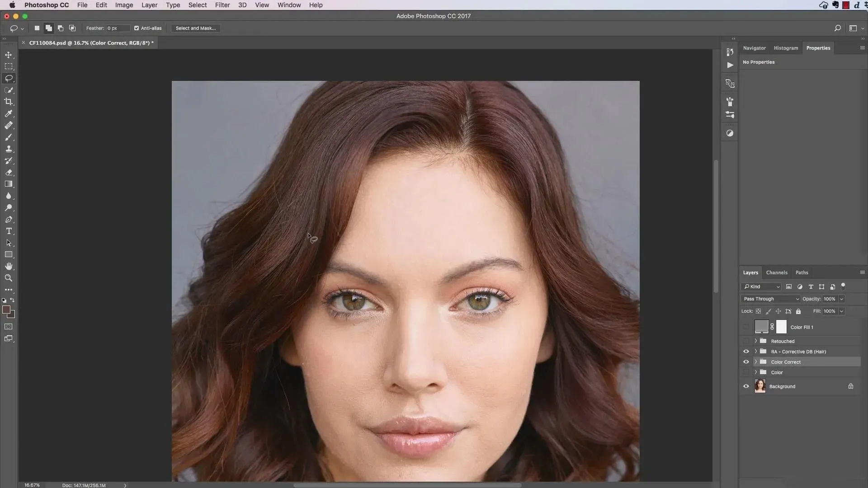868x488 pixels.
Task: Hide the Color Correct group
Action: (746, 362)
